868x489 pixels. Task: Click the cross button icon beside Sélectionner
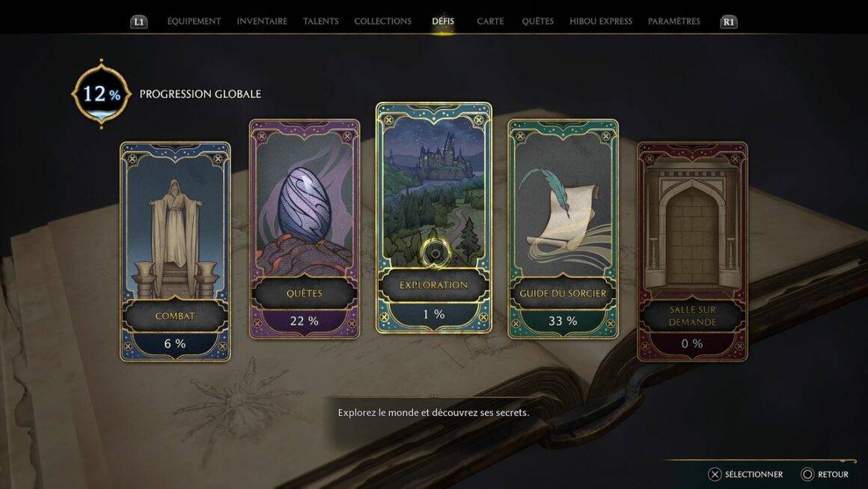coord(715,474)
